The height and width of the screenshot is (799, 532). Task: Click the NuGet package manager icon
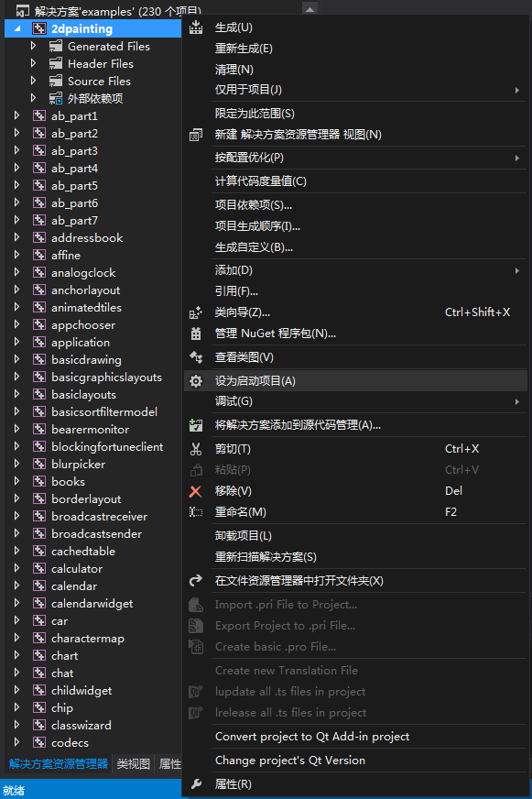[196, 334]
